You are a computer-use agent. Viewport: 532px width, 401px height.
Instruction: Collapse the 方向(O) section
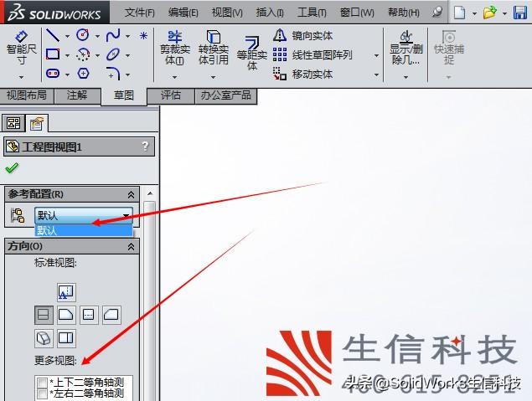[131, 246]
